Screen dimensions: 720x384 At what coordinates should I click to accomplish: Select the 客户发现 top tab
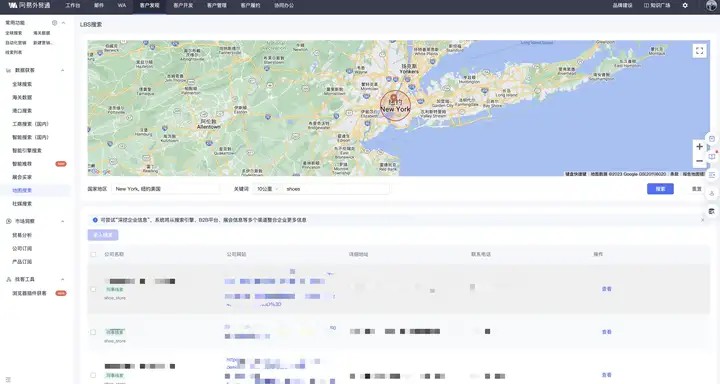(x=150, y=6)
